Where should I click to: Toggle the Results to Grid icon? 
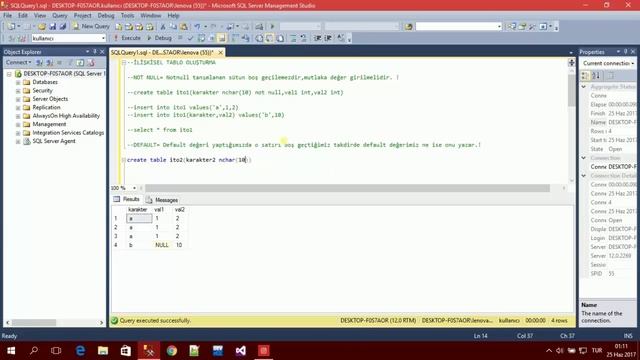(x=270, y=38)
